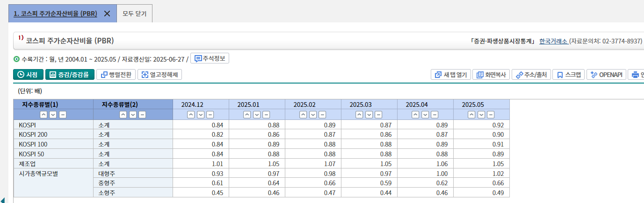Select the 코스피 주가순자산비율 (PBR) tab
This screenshot has height=203, width=644.
click(x=55, y=14)
